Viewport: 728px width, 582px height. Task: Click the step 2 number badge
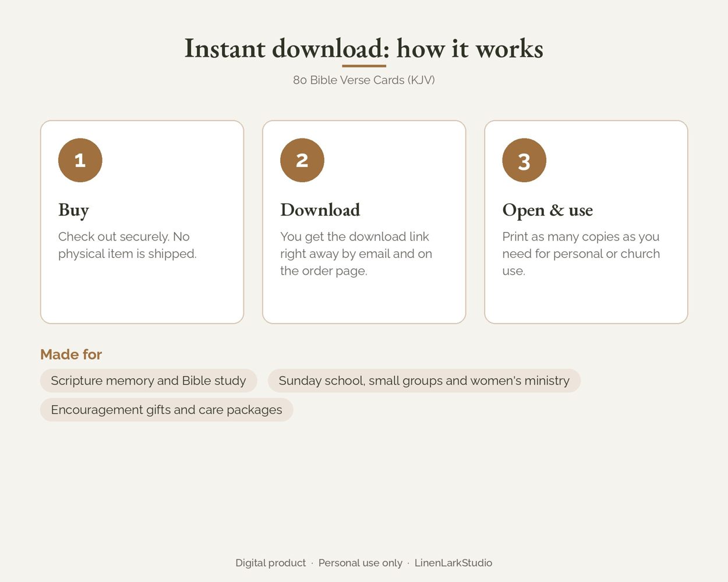pyautogui.click(x=302, y=160)
